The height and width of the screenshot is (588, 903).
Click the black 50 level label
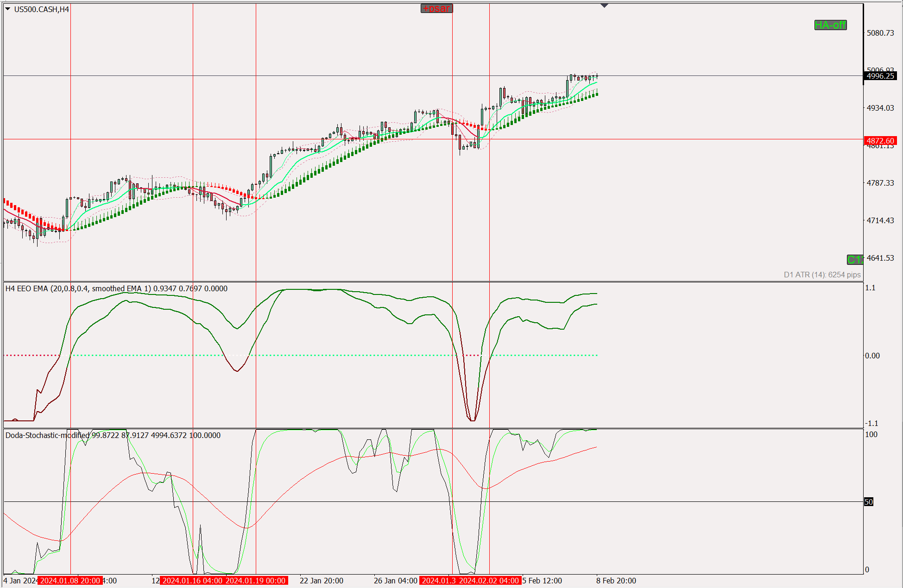pos(868,502)
